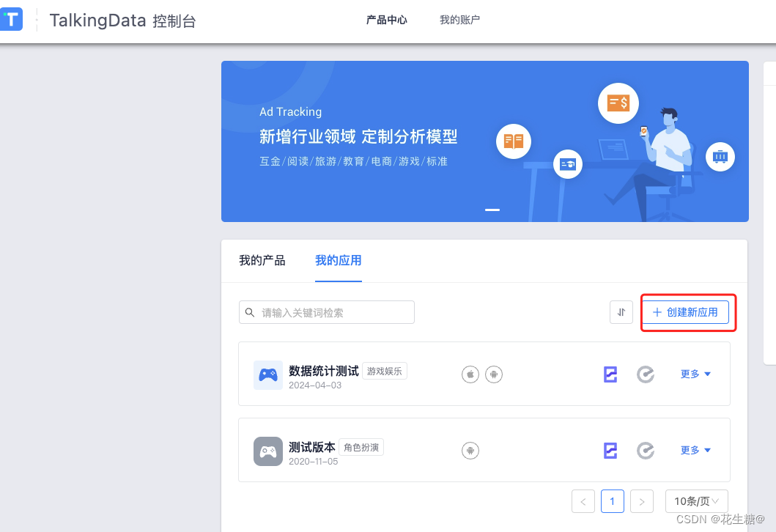Click the gray gauge icon for 测试版本
Screen dimensions: 776x532
(646, 450)
